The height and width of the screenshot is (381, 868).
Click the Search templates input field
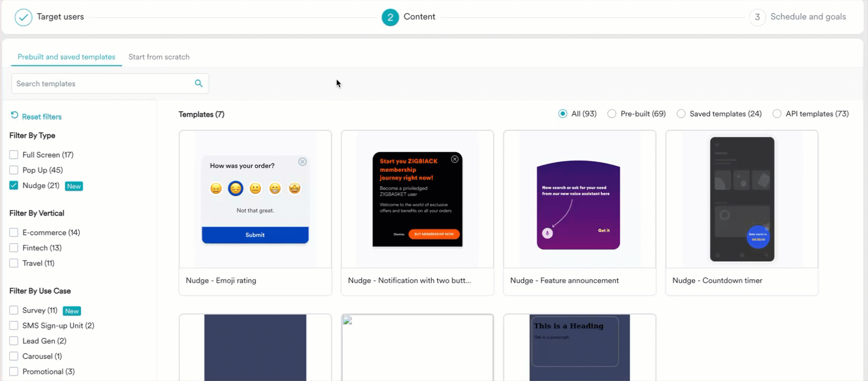click(x=101, y=84)
